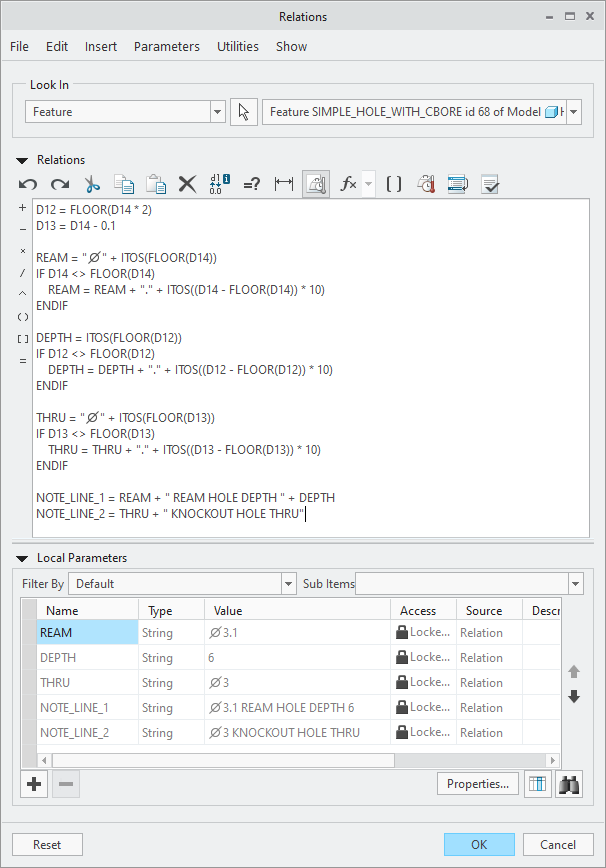Add a new parameter with plus button
The height and width of the screenshot is (868, 606).
(34, 784)
